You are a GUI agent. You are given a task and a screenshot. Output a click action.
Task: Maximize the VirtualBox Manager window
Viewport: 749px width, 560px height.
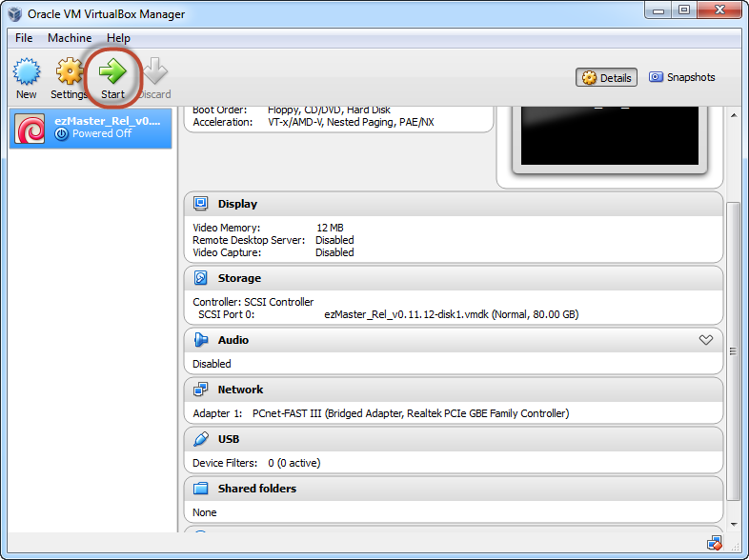684,10
